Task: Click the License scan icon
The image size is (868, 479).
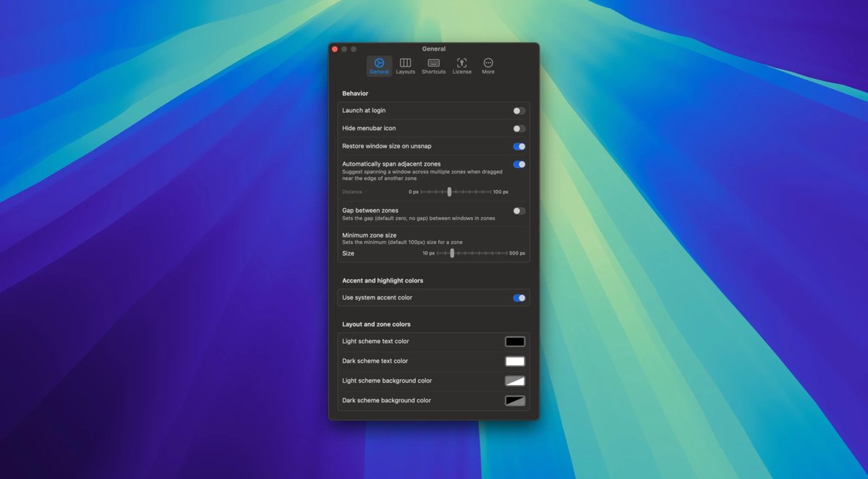Action: pyautogui.click(x=461, y=63)
